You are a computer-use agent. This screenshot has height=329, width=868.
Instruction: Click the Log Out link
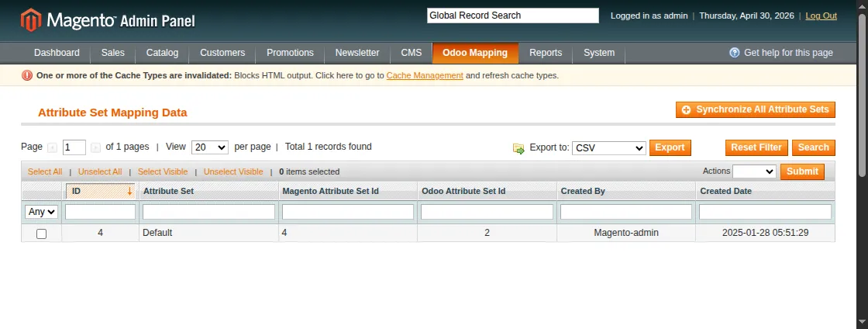[821, 16]
